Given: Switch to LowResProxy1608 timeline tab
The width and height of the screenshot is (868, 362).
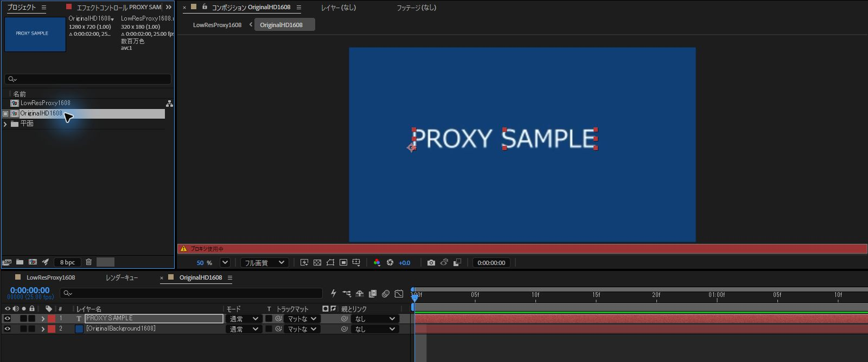Looking at the screenshot, I should click(x=51, y=277).
